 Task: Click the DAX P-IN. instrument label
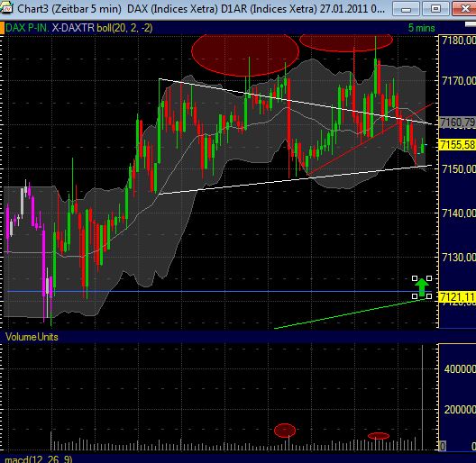(27, 28)
